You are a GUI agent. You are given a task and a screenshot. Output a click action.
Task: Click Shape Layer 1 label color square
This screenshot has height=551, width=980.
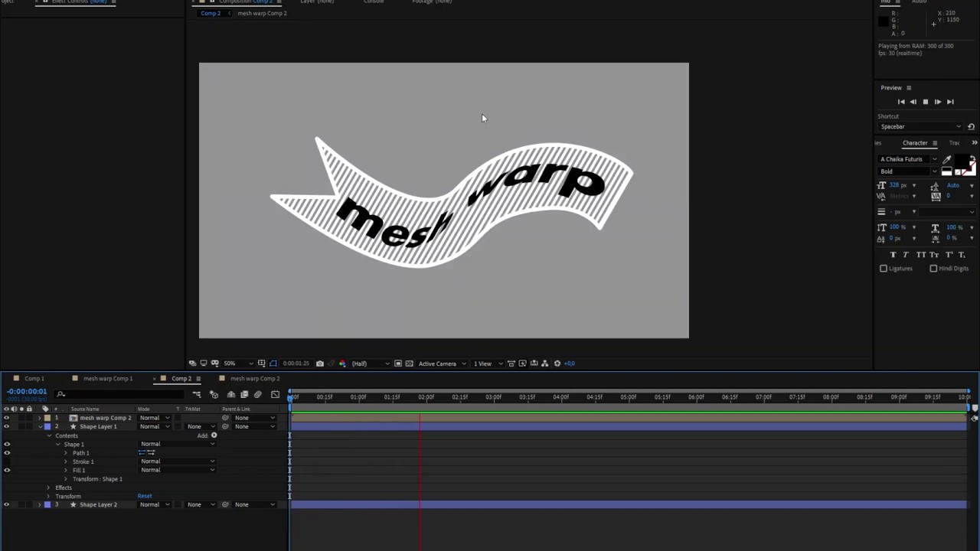(x=47, y=426)
